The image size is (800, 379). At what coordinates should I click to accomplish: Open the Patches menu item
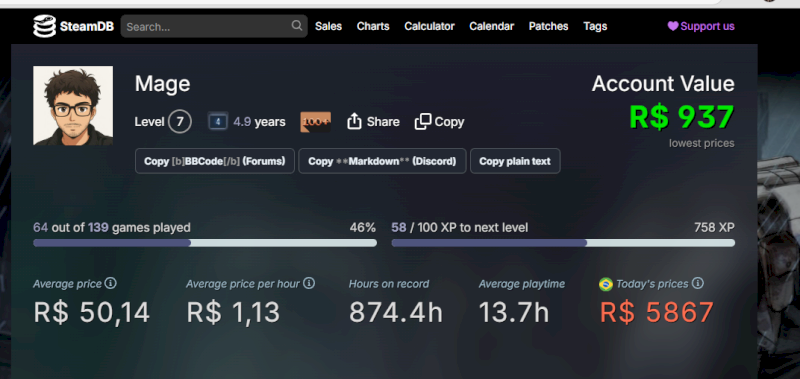(x=548, y=26)
